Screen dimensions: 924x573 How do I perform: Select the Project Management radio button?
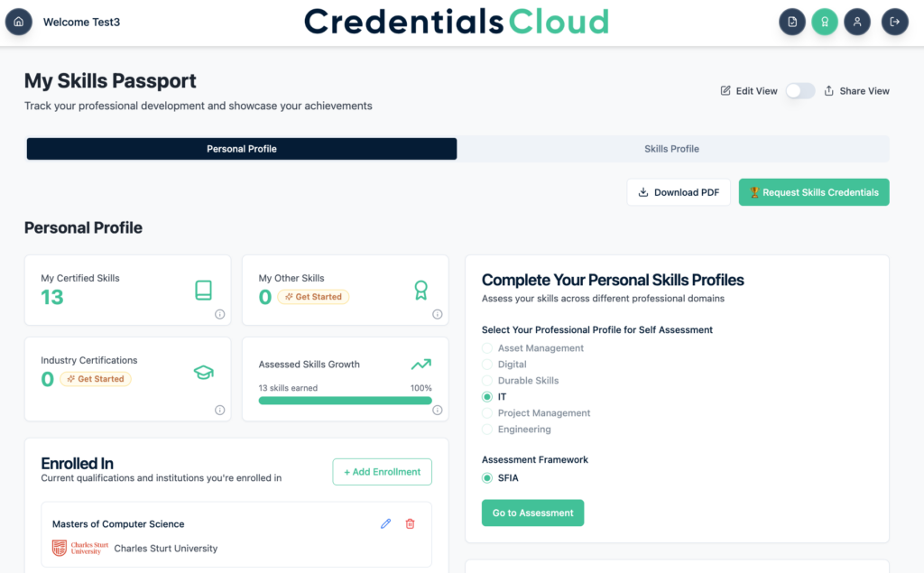[486, 413]
